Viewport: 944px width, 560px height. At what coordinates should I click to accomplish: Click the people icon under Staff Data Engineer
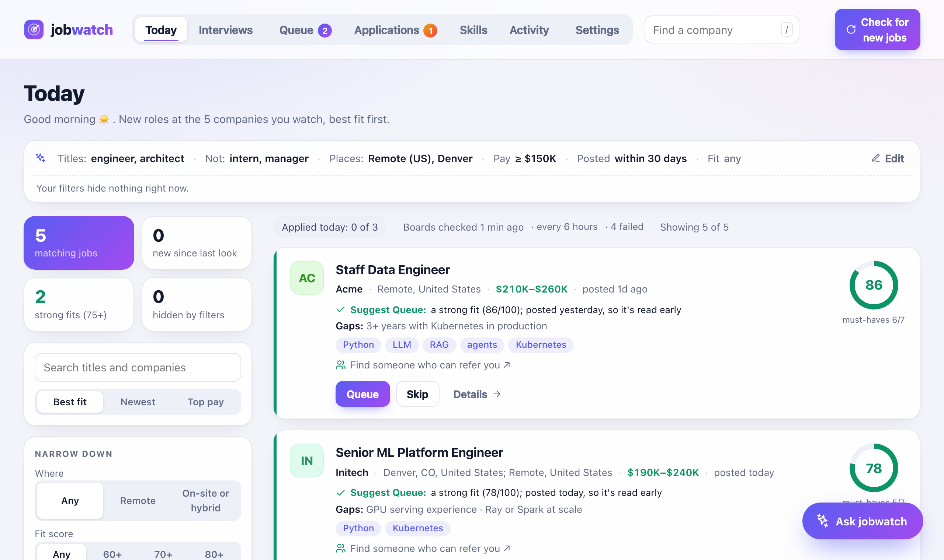point(341,365)
